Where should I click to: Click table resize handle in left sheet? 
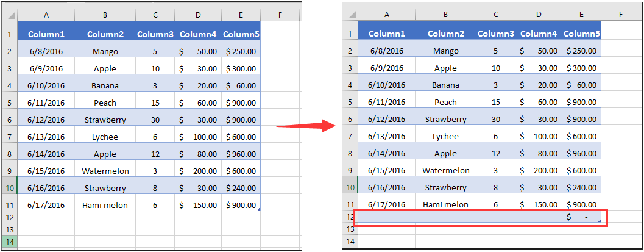pos(259,210)
